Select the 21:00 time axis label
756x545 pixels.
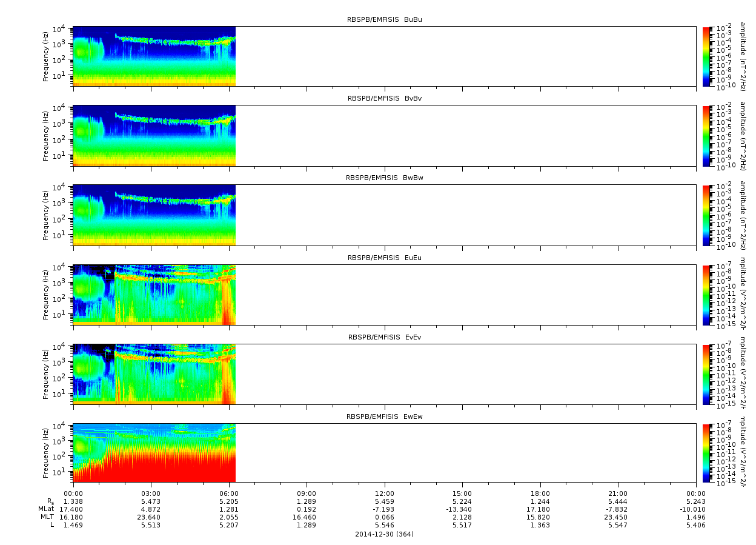pyautogui.click(x=617, y=493)
